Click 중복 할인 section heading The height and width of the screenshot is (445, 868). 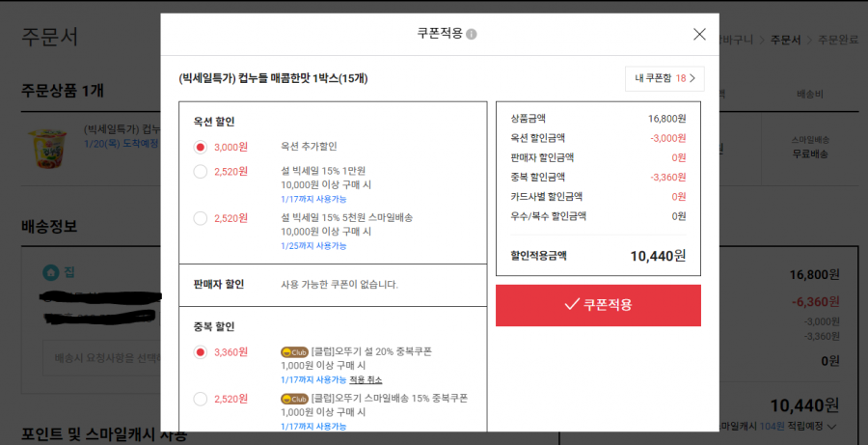[214, 327]
